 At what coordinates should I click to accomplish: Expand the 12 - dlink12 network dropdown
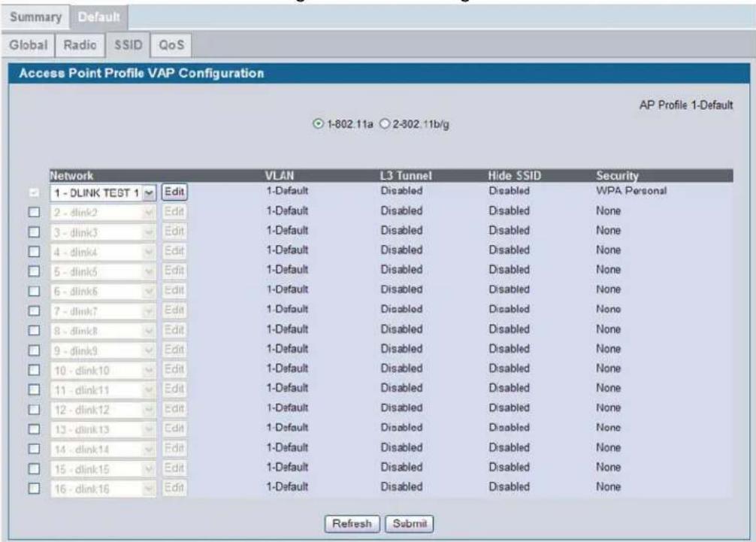pyautogui.click(x=103, y=410)
